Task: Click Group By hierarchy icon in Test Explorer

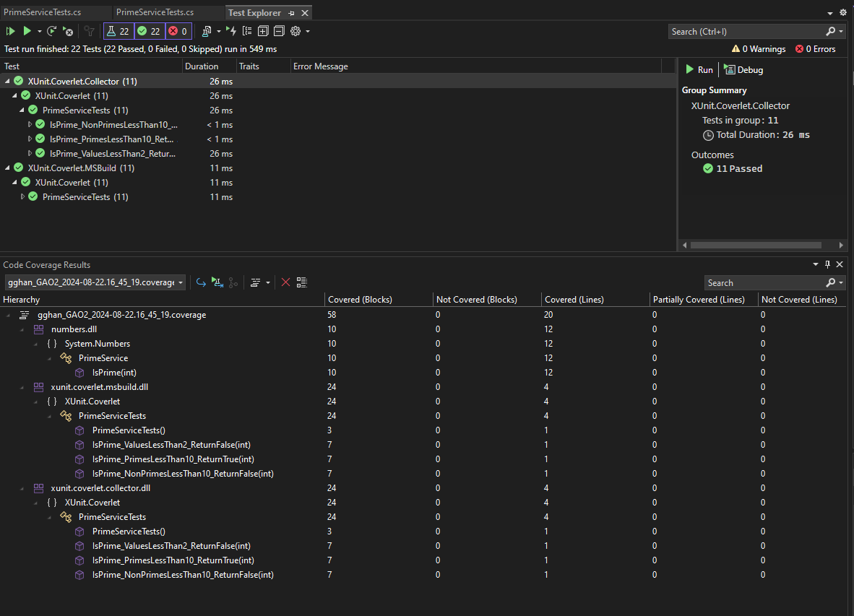Action: pos(247,31)
